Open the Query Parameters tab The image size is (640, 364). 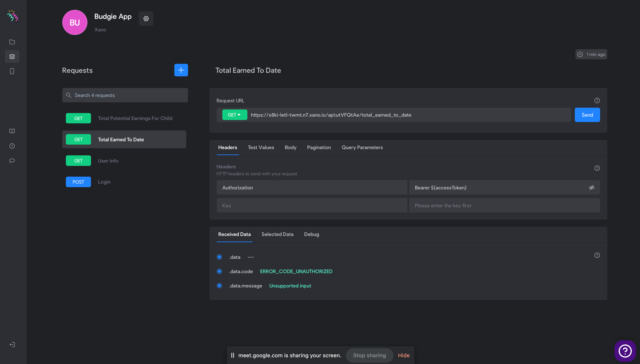[362, 147]
